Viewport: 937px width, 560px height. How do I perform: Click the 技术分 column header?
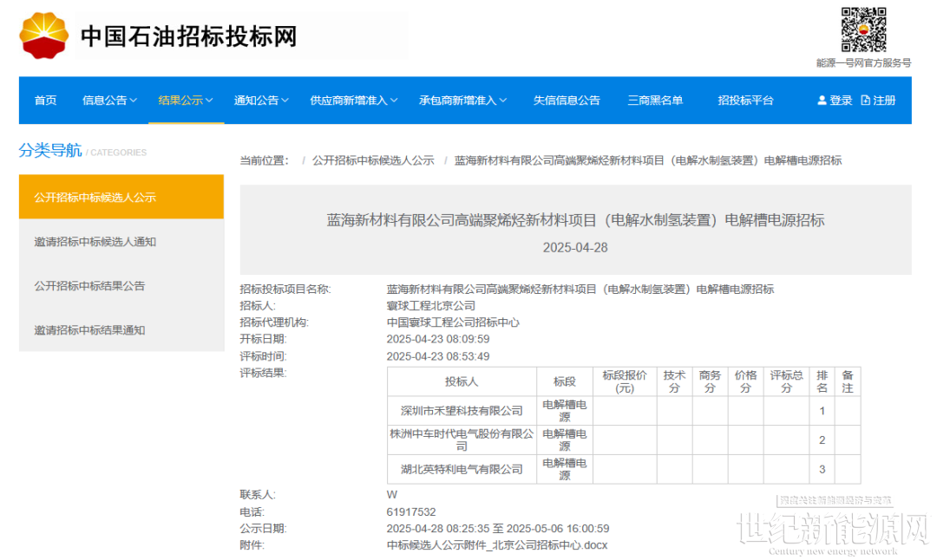pyautogui.click(x=674, y=381)
